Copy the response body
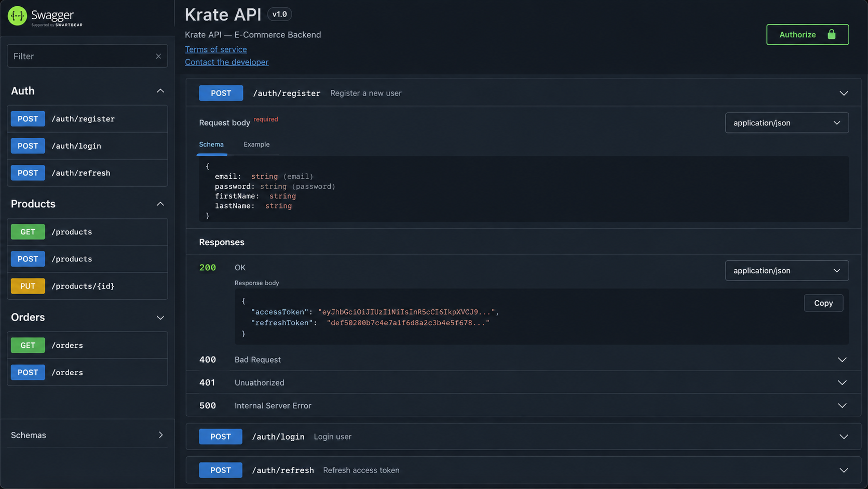 pos(823,303)
